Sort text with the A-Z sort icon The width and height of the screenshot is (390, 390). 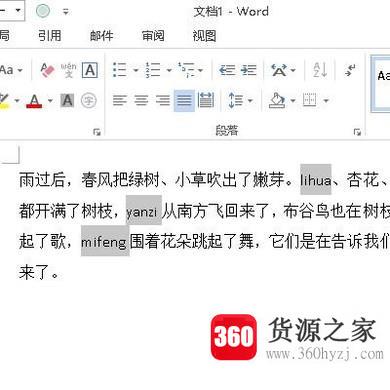(x=320, y=70)
